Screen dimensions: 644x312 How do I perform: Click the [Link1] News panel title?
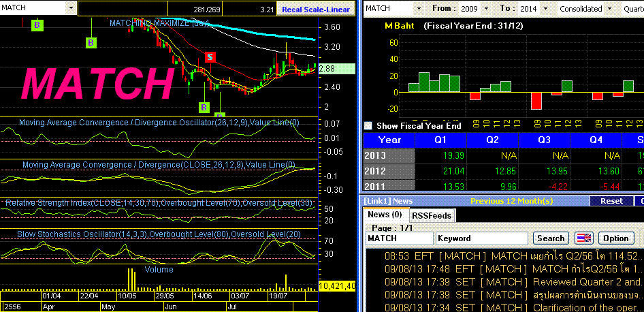point(388,201)
